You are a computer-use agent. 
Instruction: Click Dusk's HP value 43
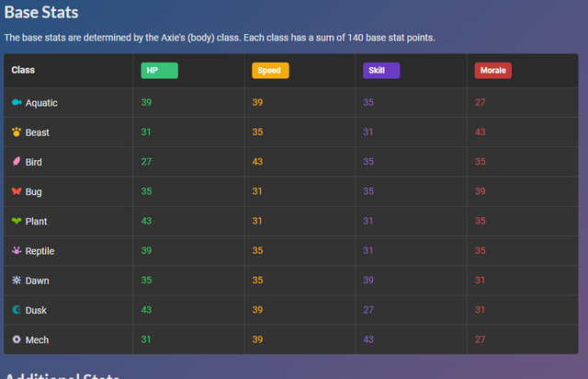[x=146, y=310]
